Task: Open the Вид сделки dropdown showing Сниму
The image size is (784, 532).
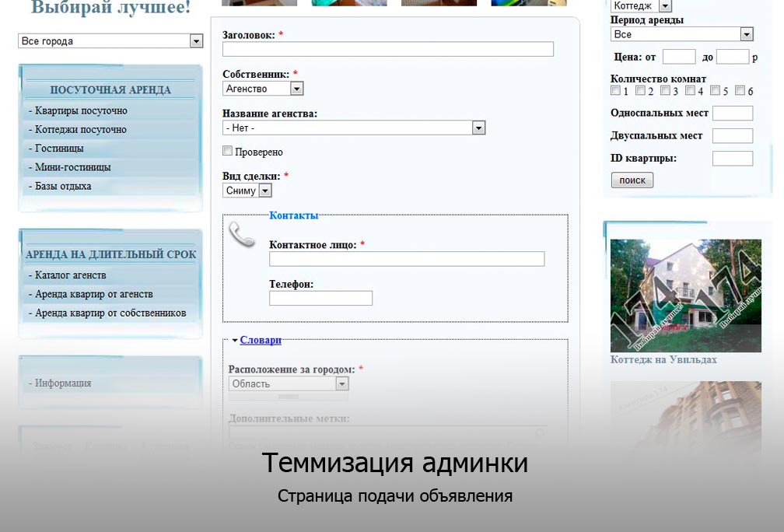Action: coord(247,191)
